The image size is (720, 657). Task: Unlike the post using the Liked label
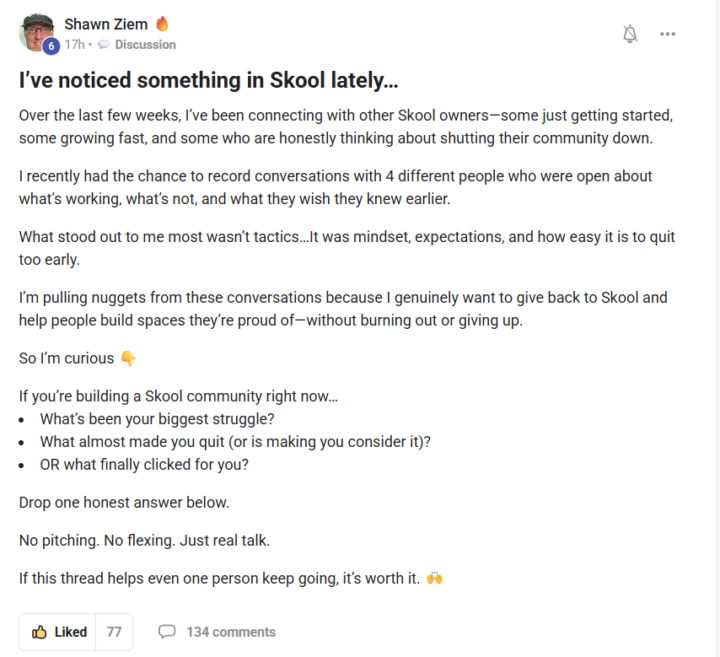[71, 632]
